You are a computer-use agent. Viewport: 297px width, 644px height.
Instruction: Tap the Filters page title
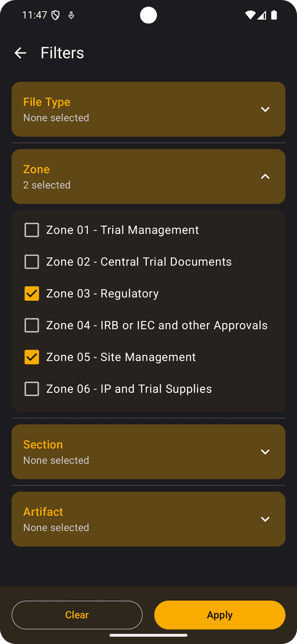coord(62,53)
